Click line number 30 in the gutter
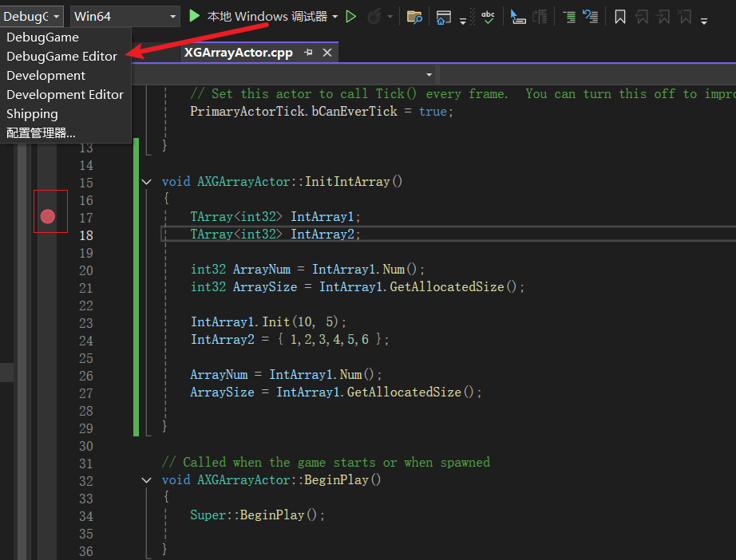The height and width of the screenshot is (560, 736). [86, 446]
